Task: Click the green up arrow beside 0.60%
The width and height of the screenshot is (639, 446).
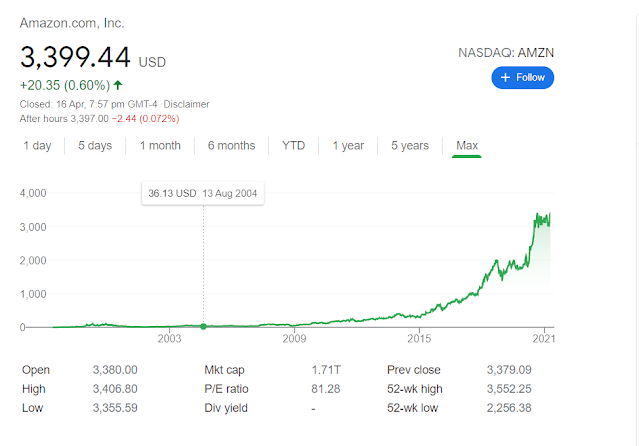Action: [x=118, y=85]
